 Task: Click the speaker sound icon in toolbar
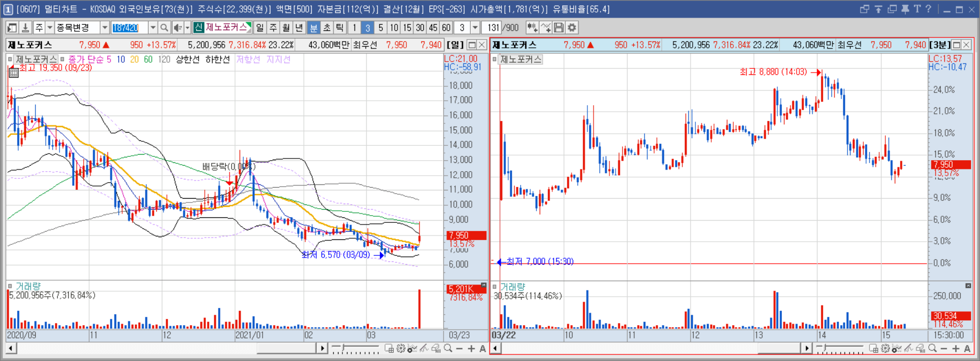tap(177, 28)
